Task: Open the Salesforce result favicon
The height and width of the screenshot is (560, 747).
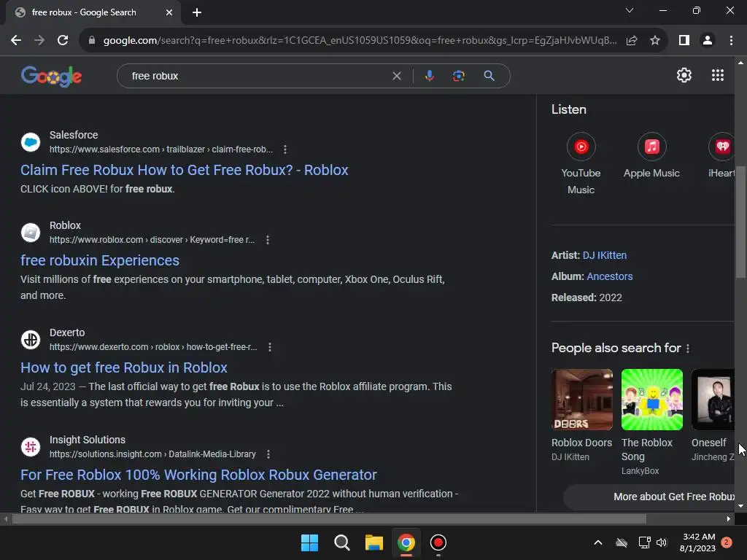Action: pyautogui.click(x=31, y=142)
